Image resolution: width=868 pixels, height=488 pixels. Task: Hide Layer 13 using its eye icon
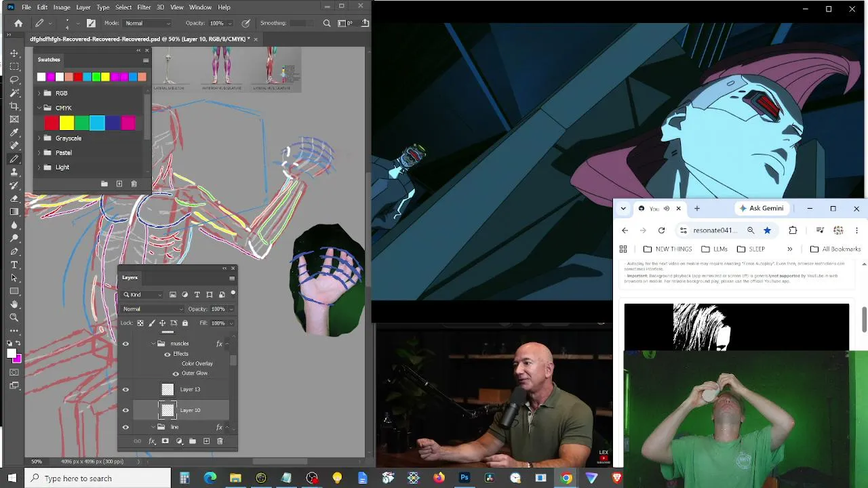[x=125, y=389]
